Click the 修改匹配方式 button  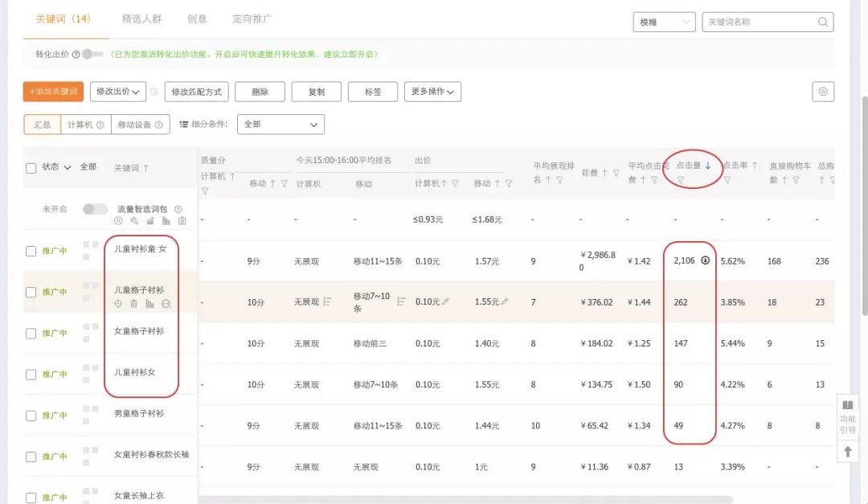[x=197, y=92]
